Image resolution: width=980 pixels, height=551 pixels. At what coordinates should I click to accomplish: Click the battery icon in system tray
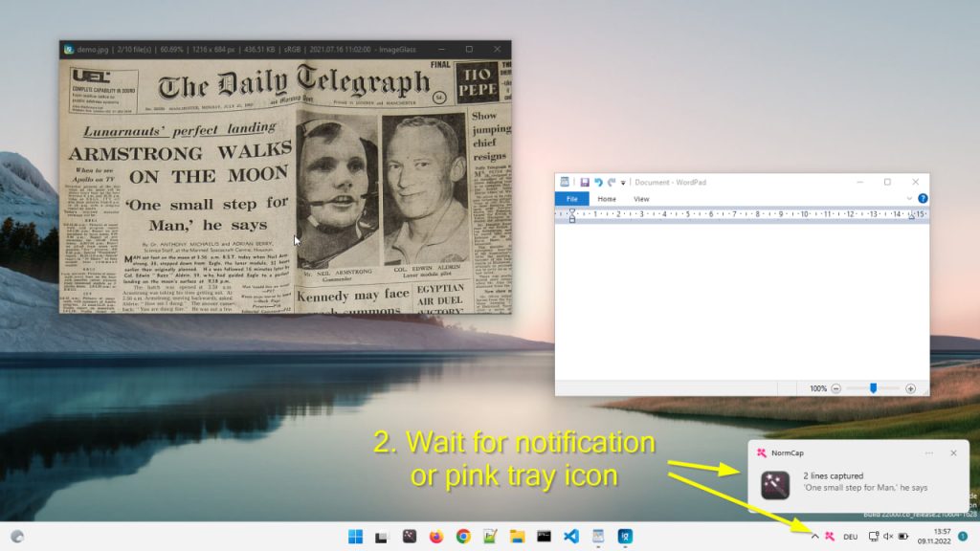[x=903, y=536]
